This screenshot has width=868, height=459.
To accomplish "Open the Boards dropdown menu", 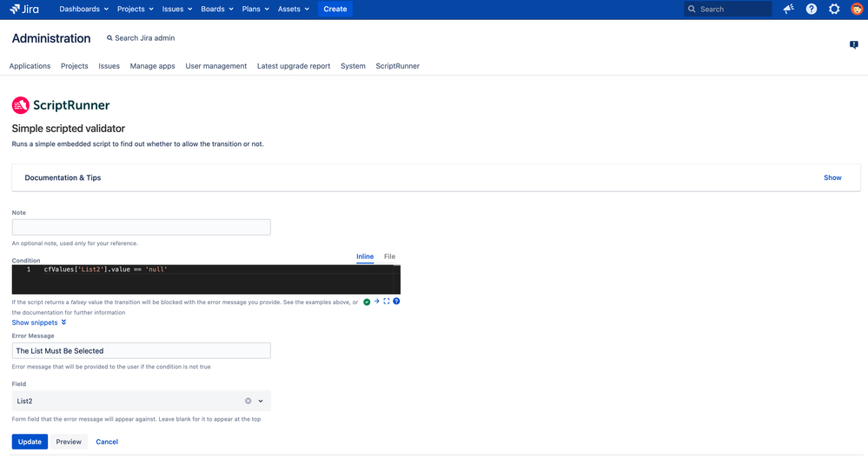I will [x=217, y=9].
